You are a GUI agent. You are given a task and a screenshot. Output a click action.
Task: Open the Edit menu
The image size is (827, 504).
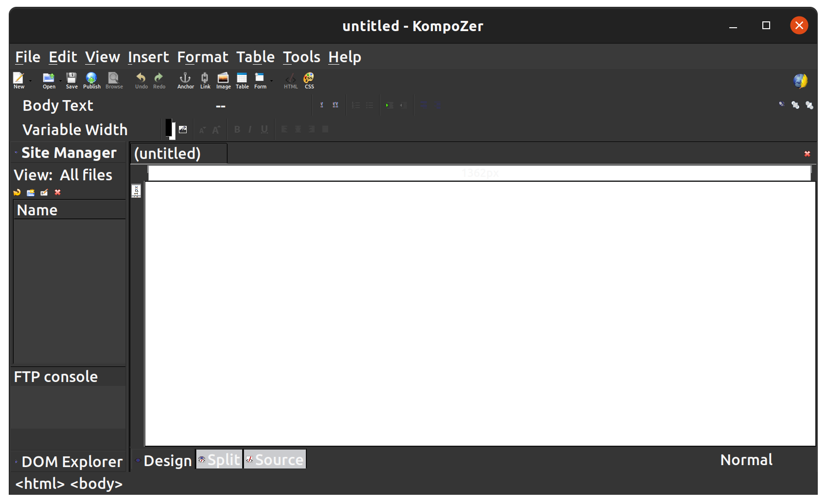[63, 57]
